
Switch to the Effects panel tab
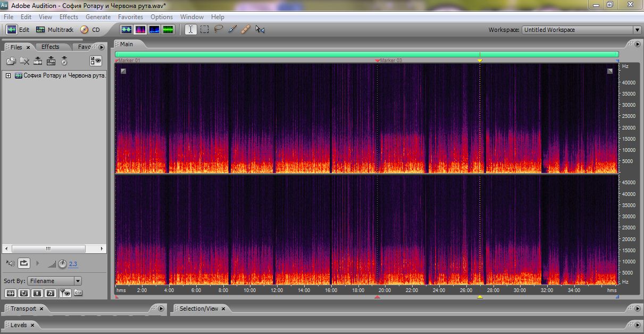click(x=51, y=47)
